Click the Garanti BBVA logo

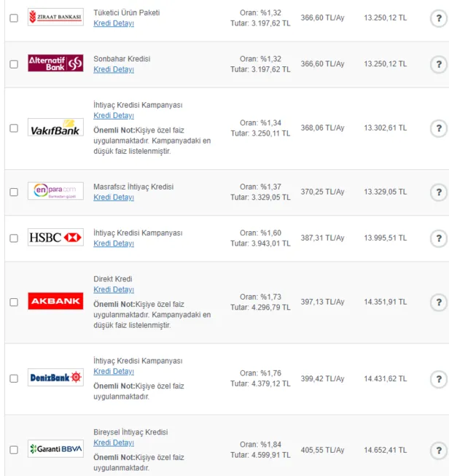[55, 449]
